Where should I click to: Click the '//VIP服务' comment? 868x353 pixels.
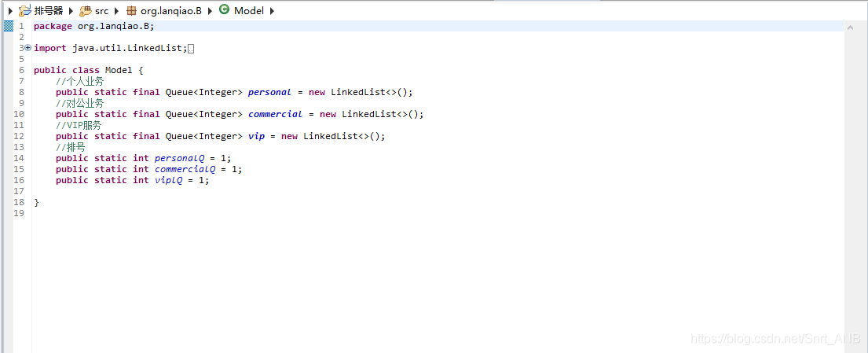click(79, 125)
